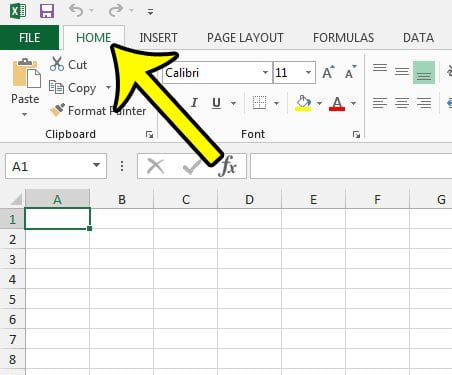Toggle italic formatting

(194, 103)
